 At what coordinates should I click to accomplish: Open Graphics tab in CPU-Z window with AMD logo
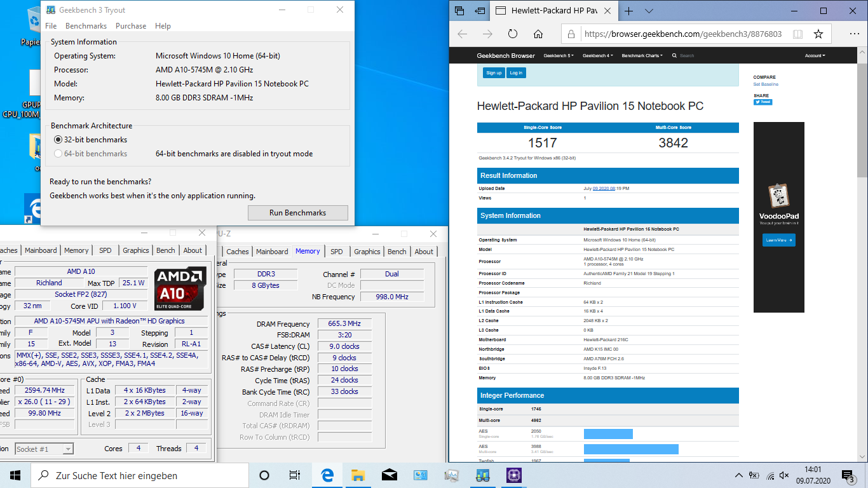coord(136,250)
